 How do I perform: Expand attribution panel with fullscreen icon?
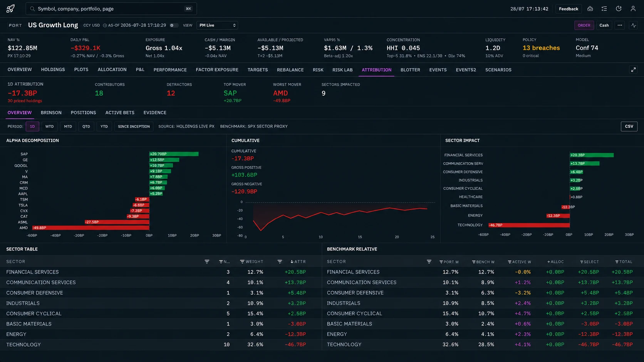633,70
